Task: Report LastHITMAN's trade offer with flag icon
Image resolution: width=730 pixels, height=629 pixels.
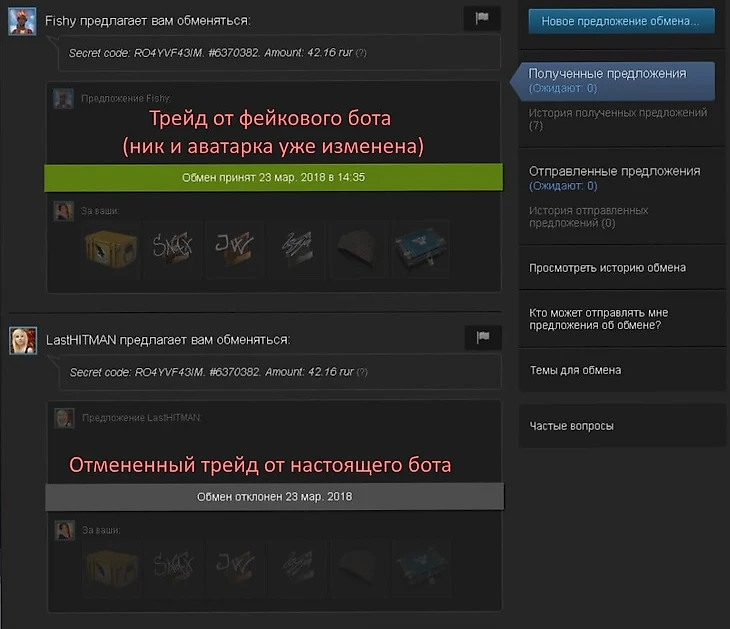Action: pyautogui.click(x=483, y=337)
